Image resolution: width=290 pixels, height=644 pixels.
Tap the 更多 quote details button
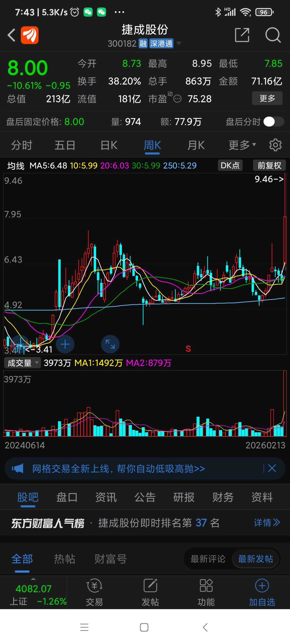267,98
